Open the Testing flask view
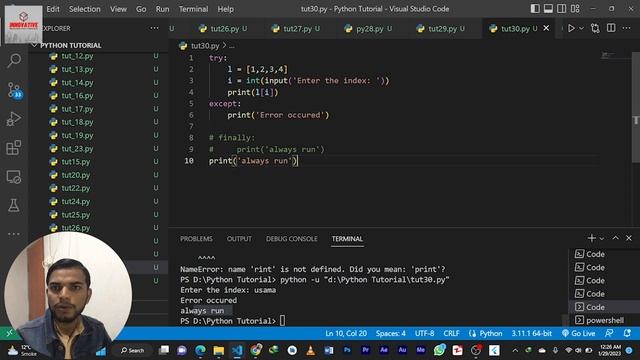Image resolution: width=640 pixels, height=360 pixels. [x=14, y=205]
